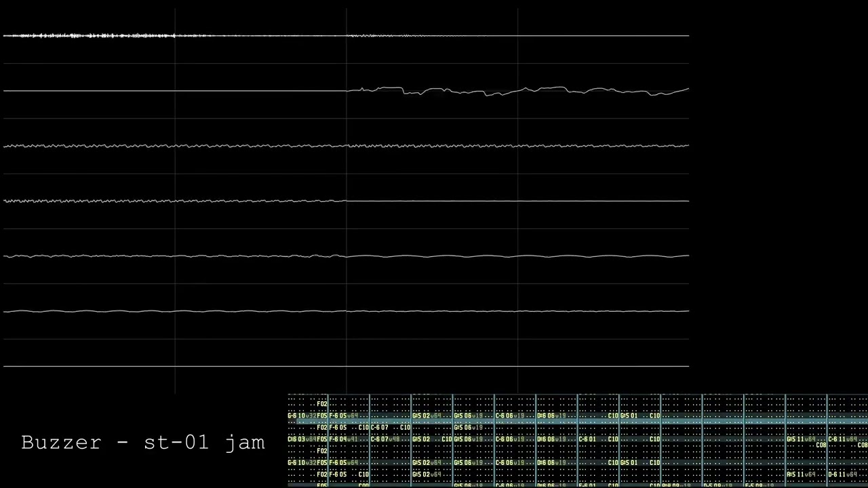Select pattern cell "F-6 04 v41"
The height and width of the screenshot is (488, 868).
343,439
